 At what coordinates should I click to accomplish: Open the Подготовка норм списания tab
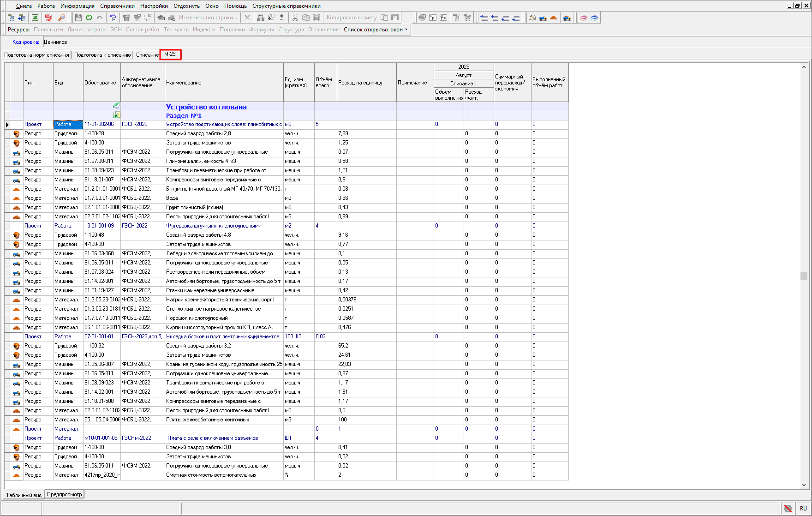coord(36,55)
